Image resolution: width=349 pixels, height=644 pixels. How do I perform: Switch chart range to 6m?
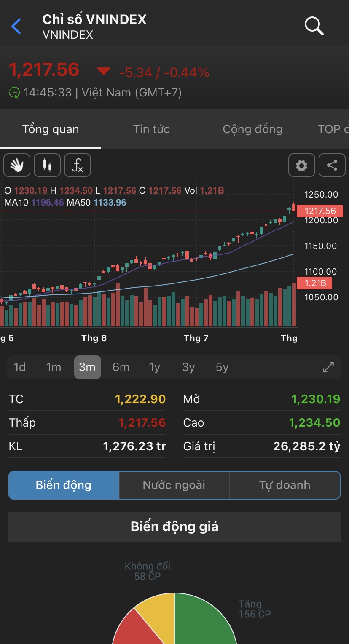click(x=121, y=367)
